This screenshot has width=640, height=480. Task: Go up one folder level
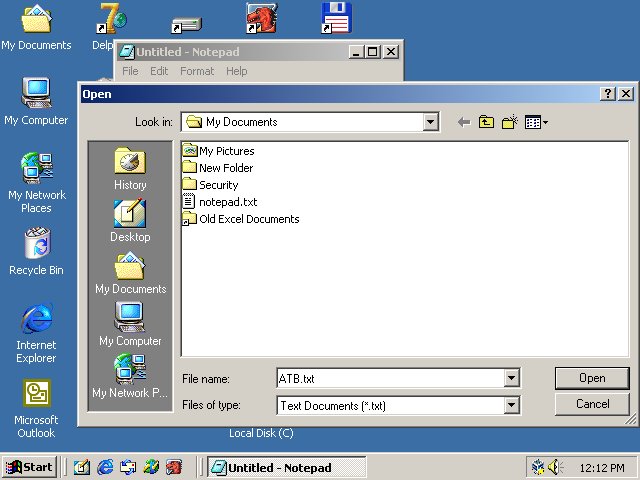(x=486, y=122)
